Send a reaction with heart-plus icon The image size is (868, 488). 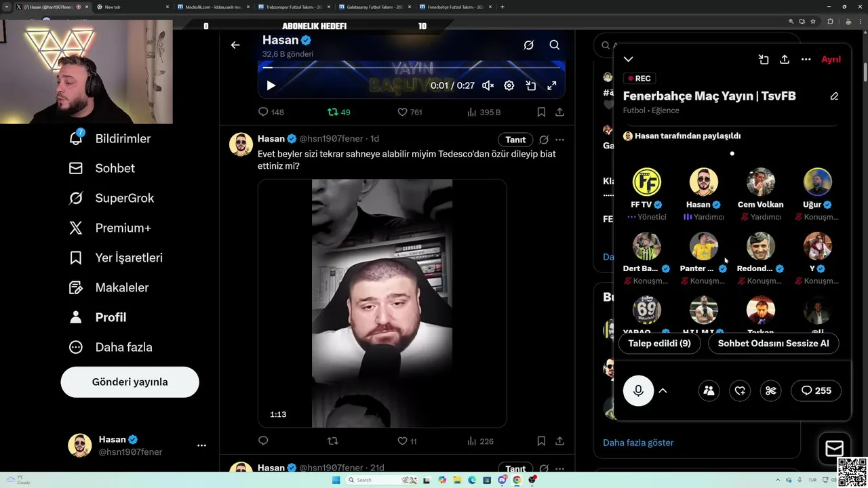pos(740,390)
